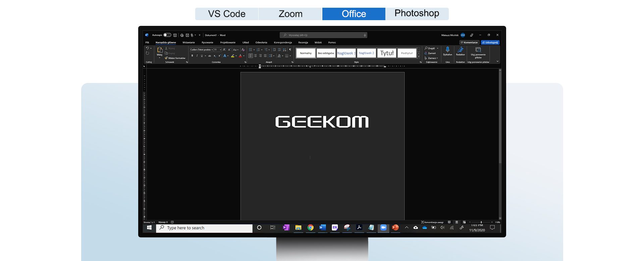Open Zoom app in the taskbar
644x261 pixels.
point(383,228)
